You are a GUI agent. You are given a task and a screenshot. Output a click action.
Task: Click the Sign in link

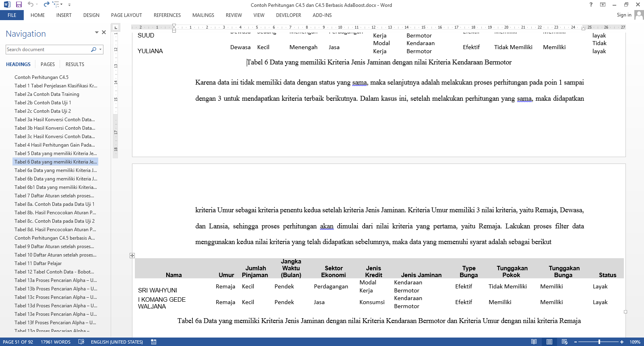point(624,15)
